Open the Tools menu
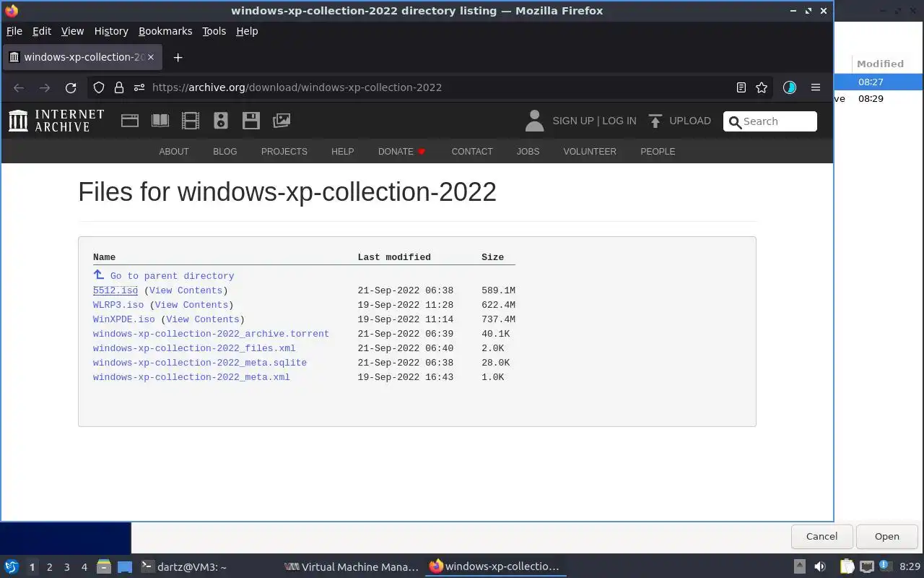The height and width of the screenshot is (578, 924). tap(214, 31)
